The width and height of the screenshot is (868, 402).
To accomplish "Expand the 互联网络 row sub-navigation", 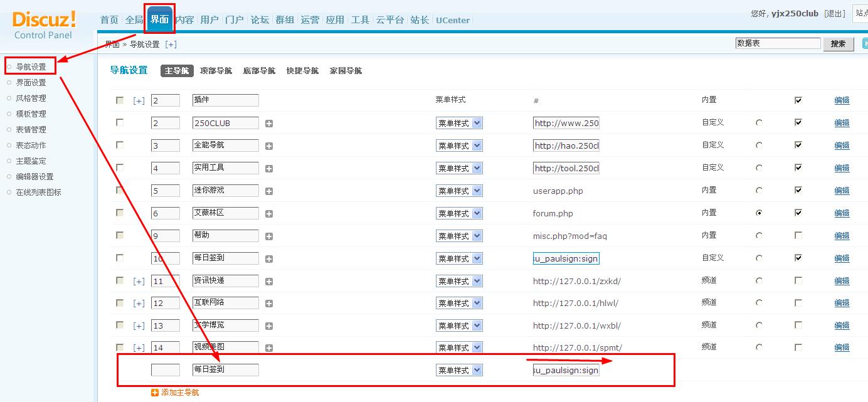I will pyautogui.click(x=139, y=303).
